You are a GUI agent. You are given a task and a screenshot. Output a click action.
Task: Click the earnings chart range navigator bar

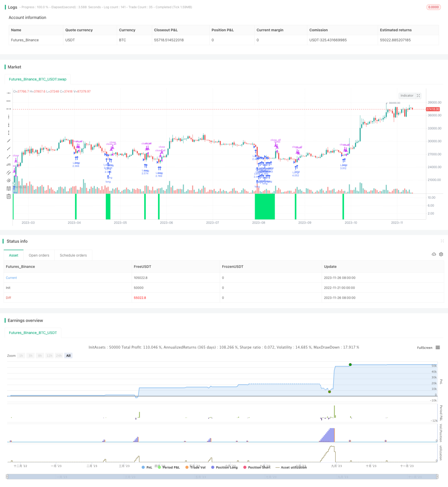(222, 477)
